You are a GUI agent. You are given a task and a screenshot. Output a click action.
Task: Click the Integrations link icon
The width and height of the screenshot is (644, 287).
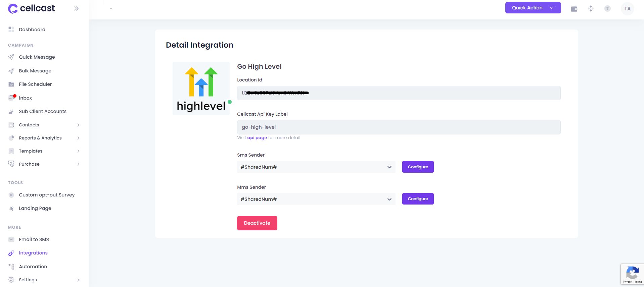pyautogui.click(x=11, y=253)
